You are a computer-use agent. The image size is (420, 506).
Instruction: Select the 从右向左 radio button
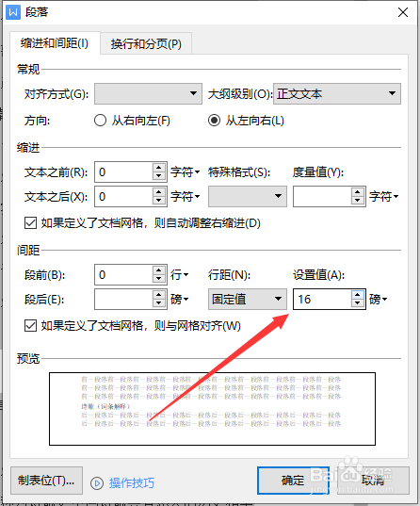pos(100,121)
